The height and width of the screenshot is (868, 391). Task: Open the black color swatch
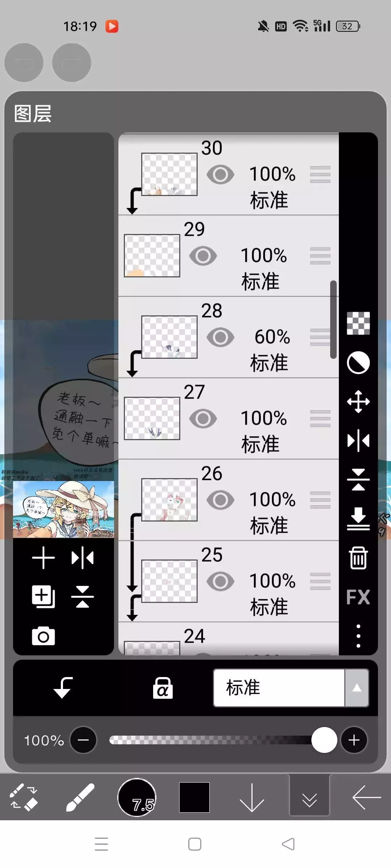[x=194, y=797]
